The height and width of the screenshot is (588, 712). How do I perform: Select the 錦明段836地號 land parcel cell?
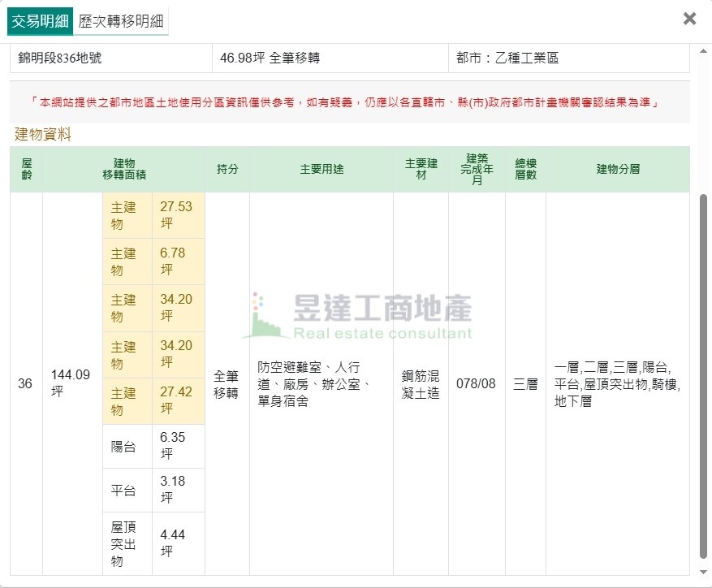[60, 58]
